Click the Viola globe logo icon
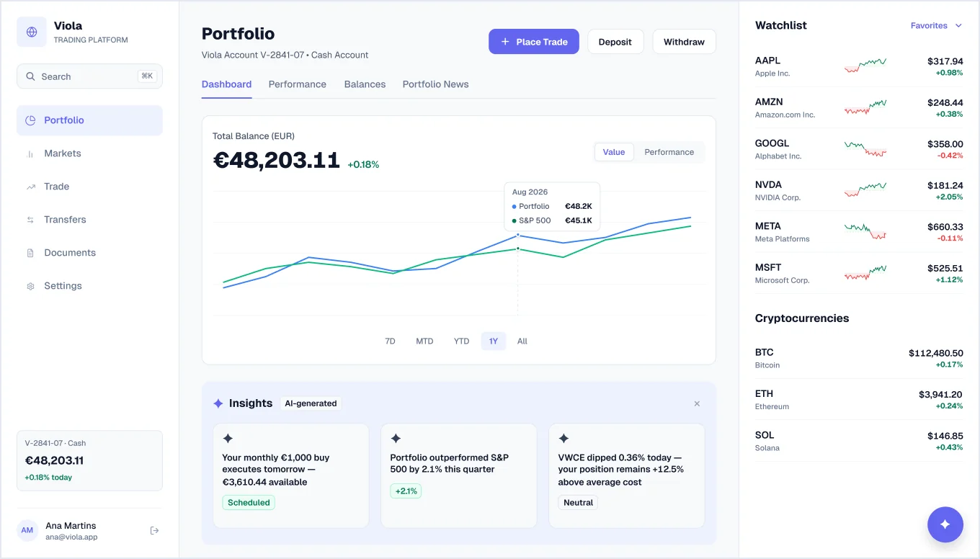The image size is (980, 559). tap(32, 32)
